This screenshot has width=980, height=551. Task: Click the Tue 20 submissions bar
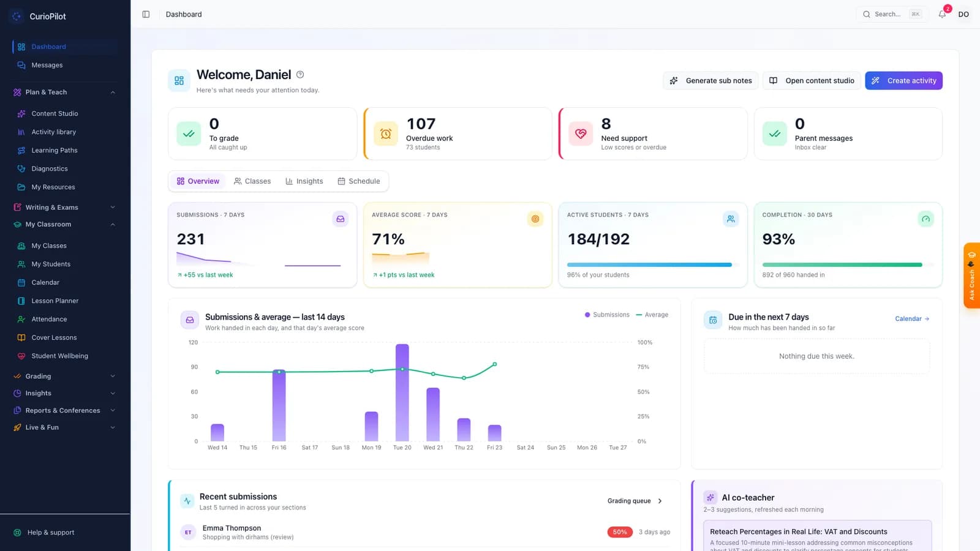coord(402,392)
